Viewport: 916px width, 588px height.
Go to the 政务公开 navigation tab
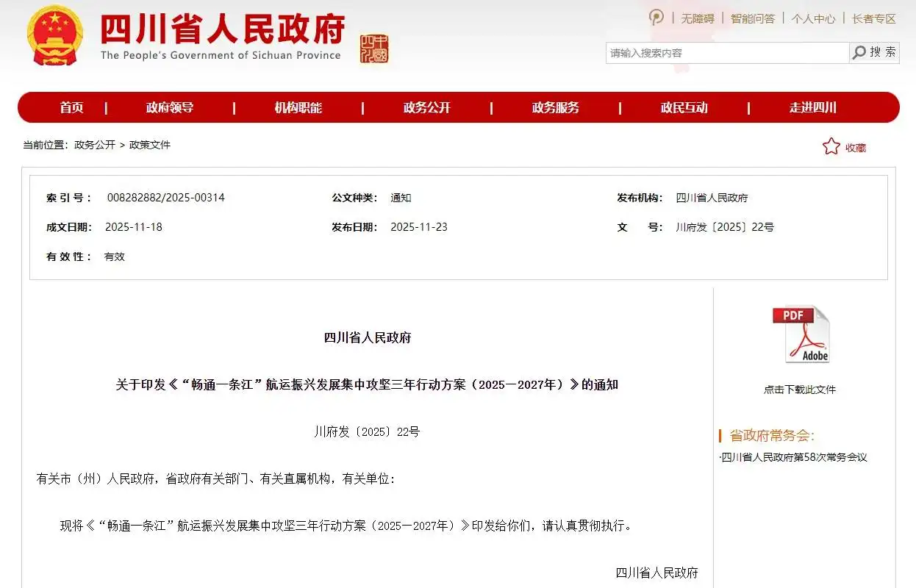tap(426, 107)
